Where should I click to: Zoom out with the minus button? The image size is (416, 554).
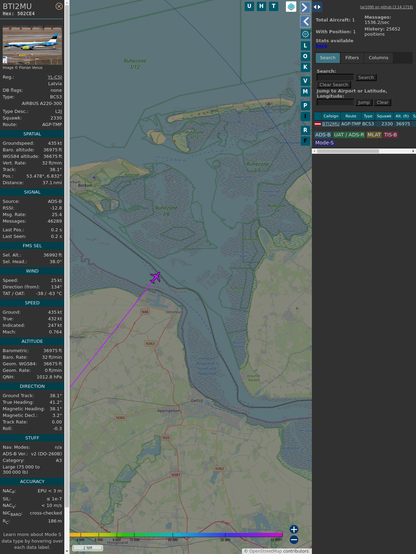(x=294, y=540)
